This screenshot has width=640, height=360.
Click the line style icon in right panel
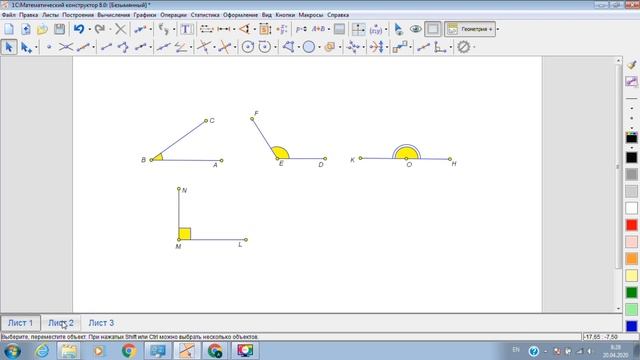631,81
